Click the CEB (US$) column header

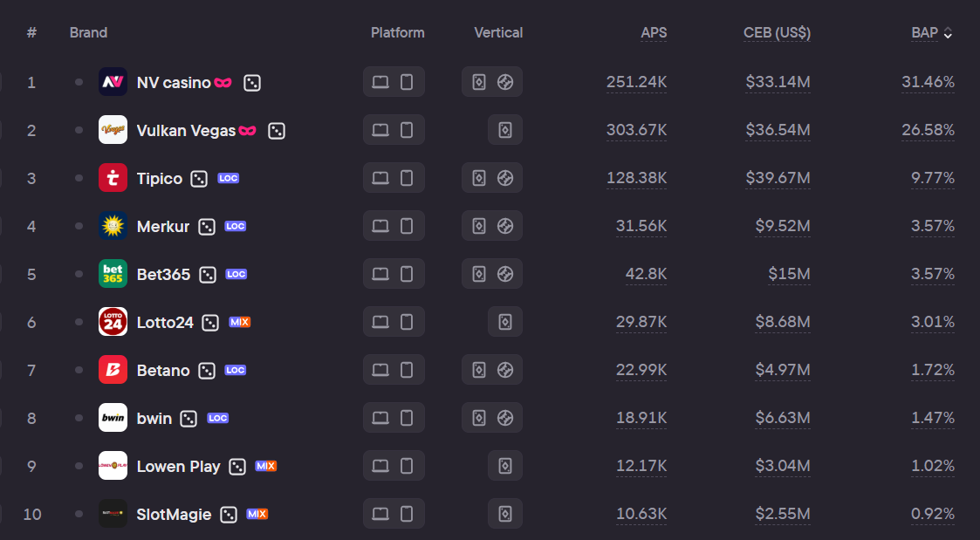[x=777, y=32]
